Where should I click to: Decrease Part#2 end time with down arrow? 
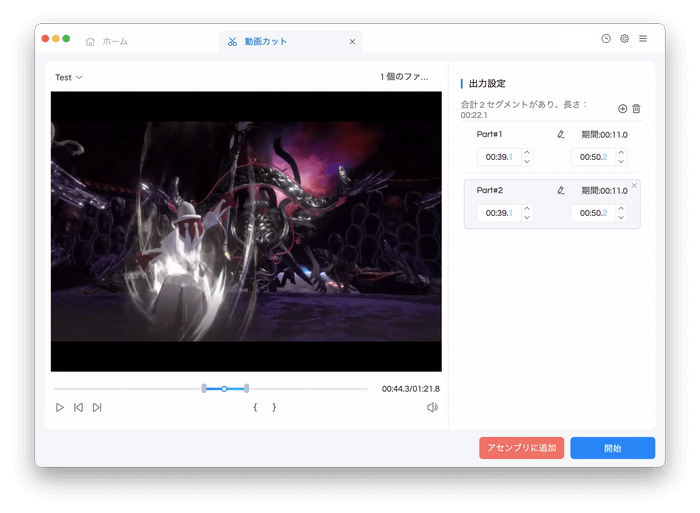tap(621, 217)
